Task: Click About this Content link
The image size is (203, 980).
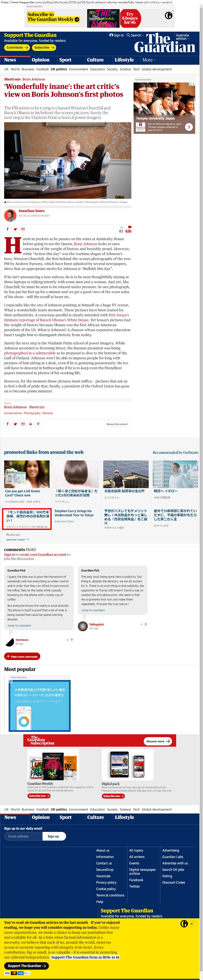Action: (15, 539)
